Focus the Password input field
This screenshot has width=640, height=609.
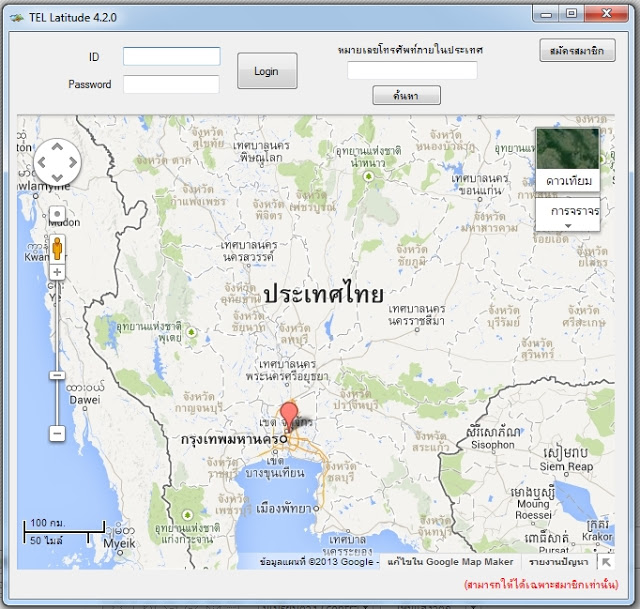[171, 84]
